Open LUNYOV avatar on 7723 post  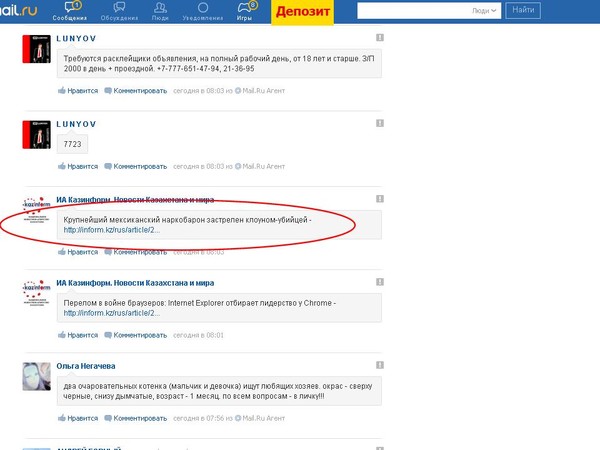(36, 134)
